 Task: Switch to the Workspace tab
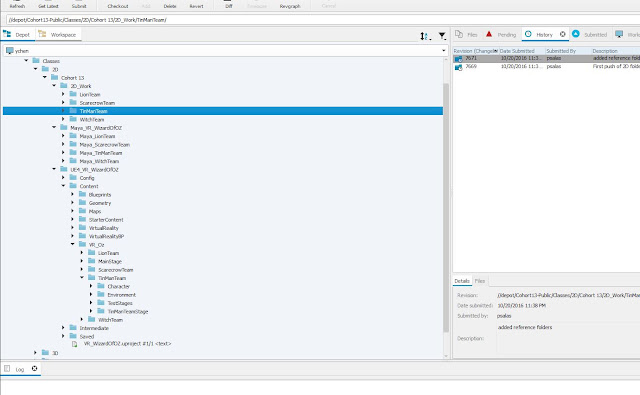click(58, 35)
